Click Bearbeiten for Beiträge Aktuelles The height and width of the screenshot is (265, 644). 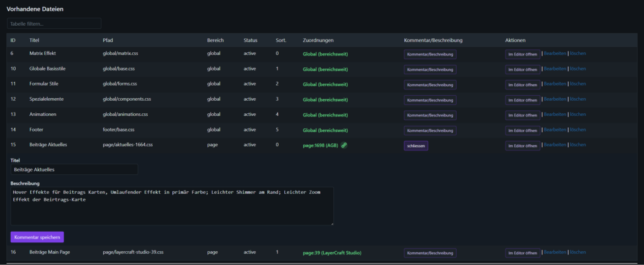click(555, 145)
